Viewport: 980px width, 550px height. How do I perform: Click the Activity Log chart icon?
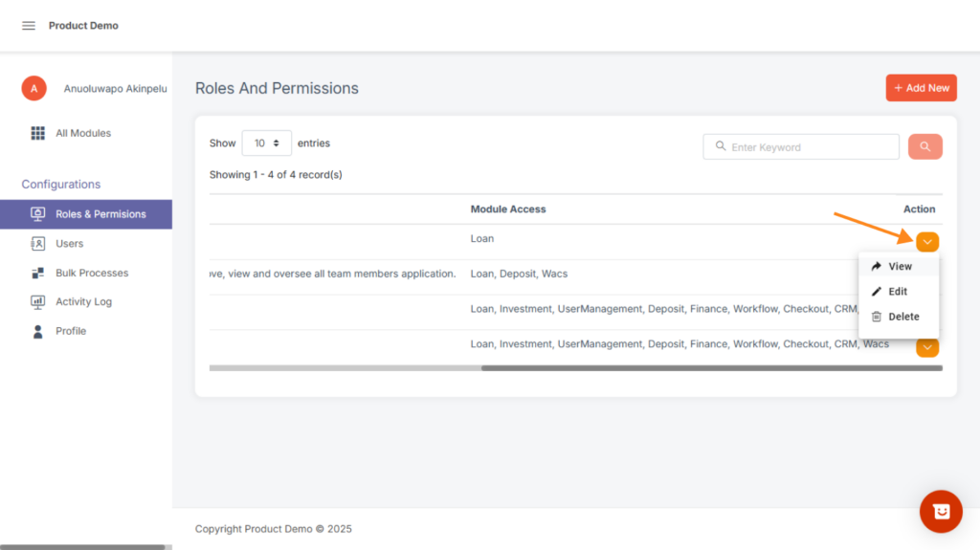(38, 302)
